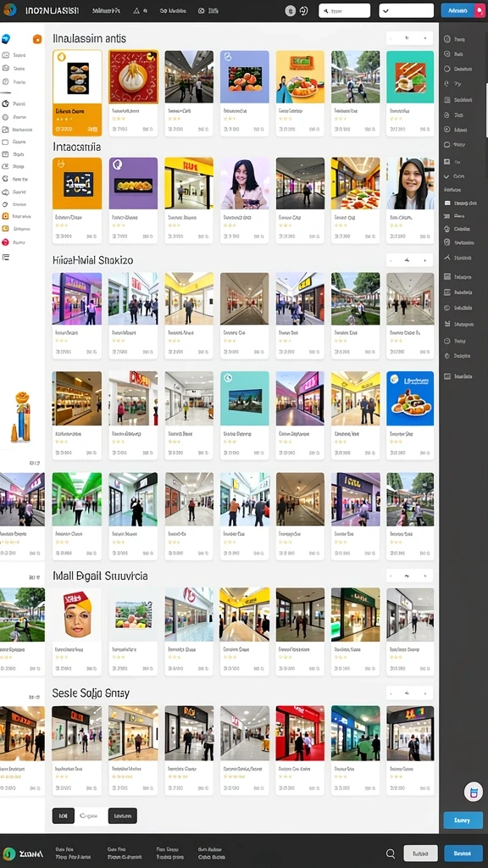Open the dropdown with chevron in top bar
Screen dimensions: 488x868
(406, 10)
